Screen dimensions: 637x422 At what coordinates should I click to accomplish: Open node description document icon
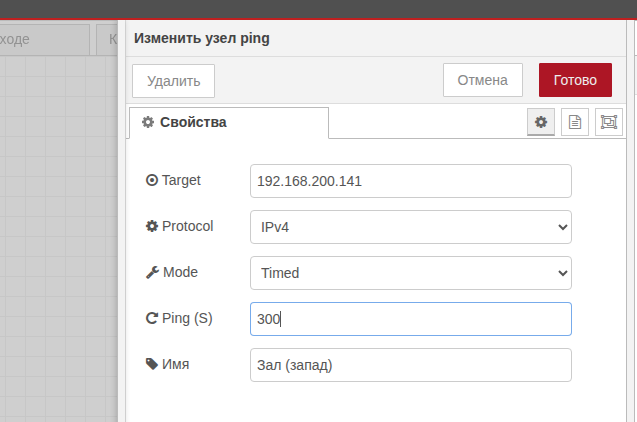tap(575, 122)
